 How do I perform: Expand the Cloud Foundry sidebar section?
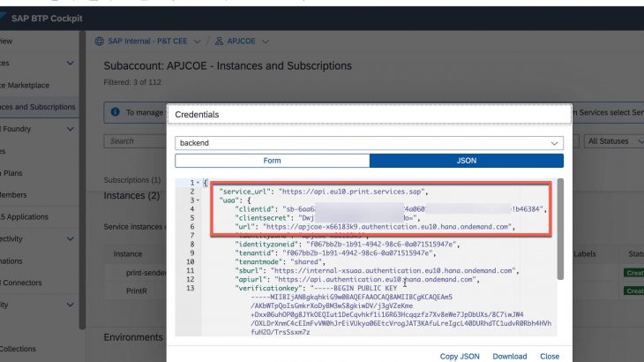(70, 129)
